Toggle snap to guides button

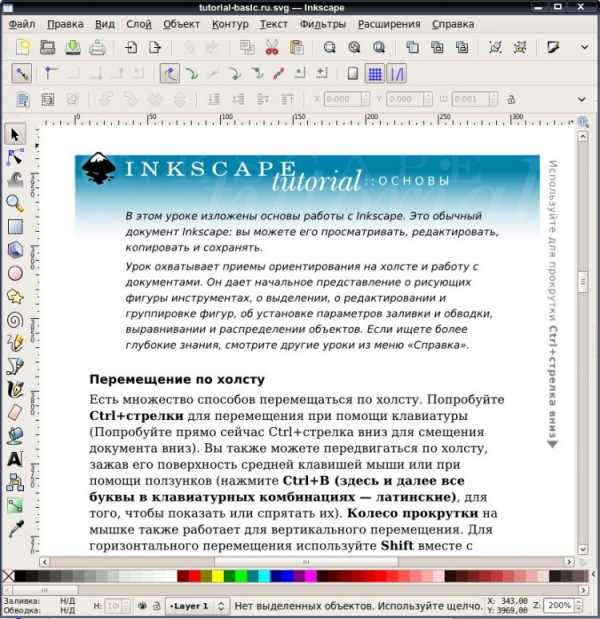point(396,73)
